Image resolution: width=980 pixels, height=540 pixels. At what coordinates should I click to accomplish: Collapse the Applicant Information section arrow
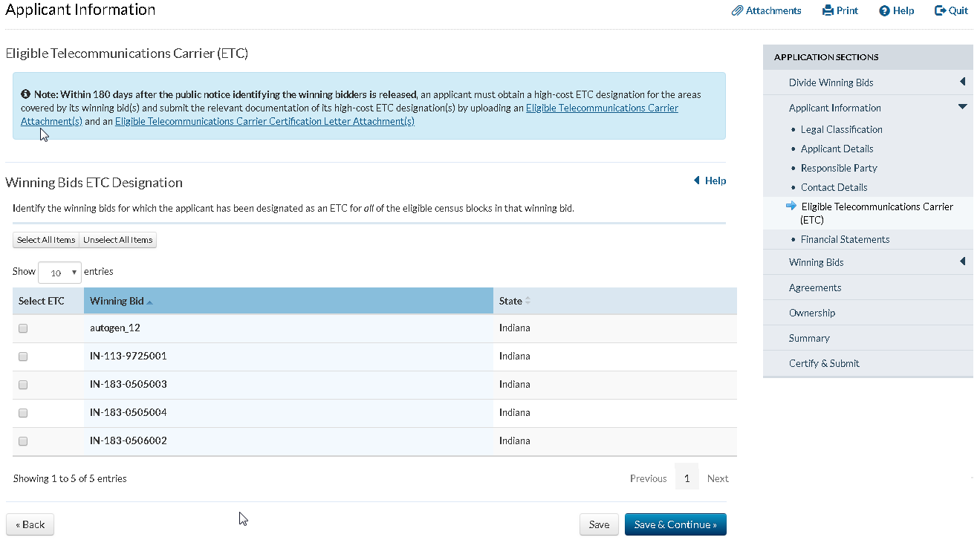962,107
